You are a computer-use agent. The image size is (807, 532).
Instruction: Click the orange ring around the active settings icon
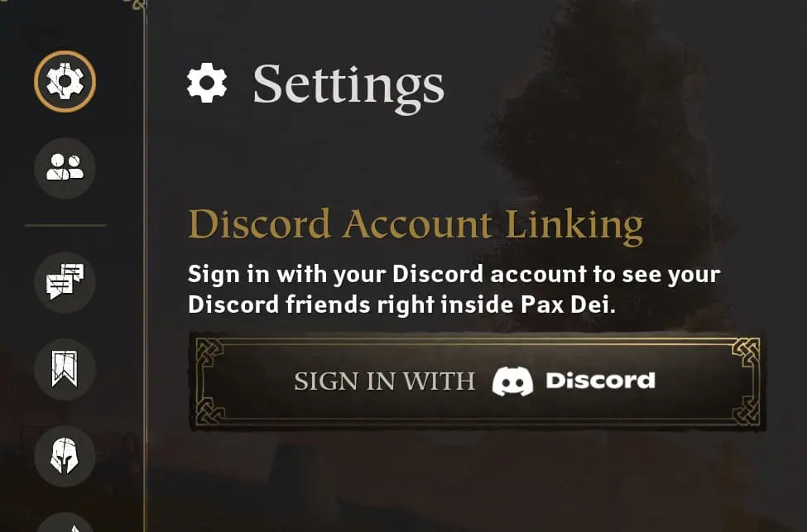(65, 52)
